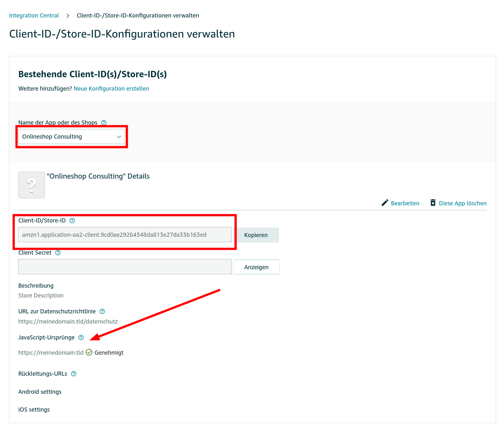504x430 pixels.
Task: Click Store Description text
Action: pyautogui.click(x=41, y=296)
